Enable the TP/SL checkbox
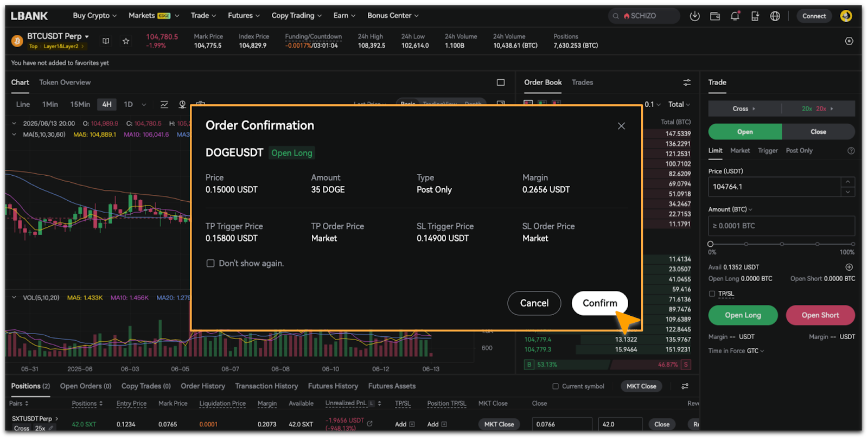Viewport: 868px width, 440px height. point(712,294)
